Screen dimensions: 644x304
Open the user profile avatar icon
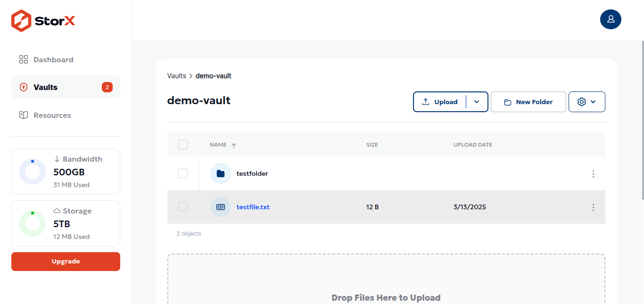(611, 19)
